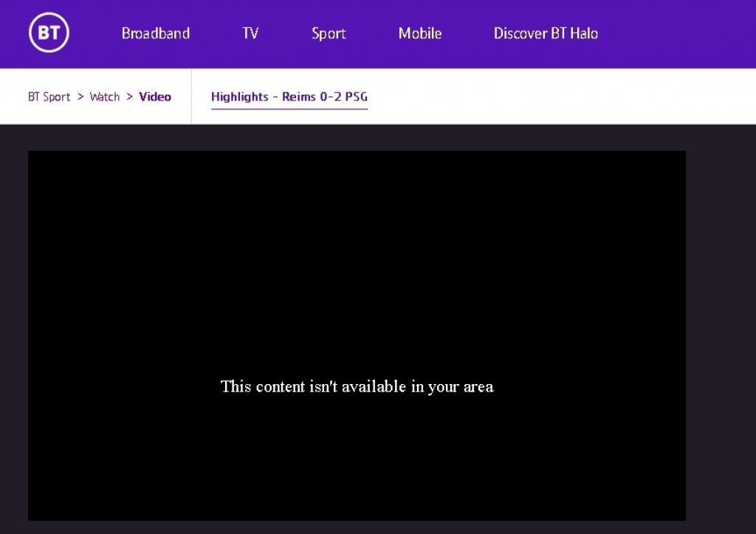Click empty white bar right of Highlights tab
756x534 pixels.
561,97
